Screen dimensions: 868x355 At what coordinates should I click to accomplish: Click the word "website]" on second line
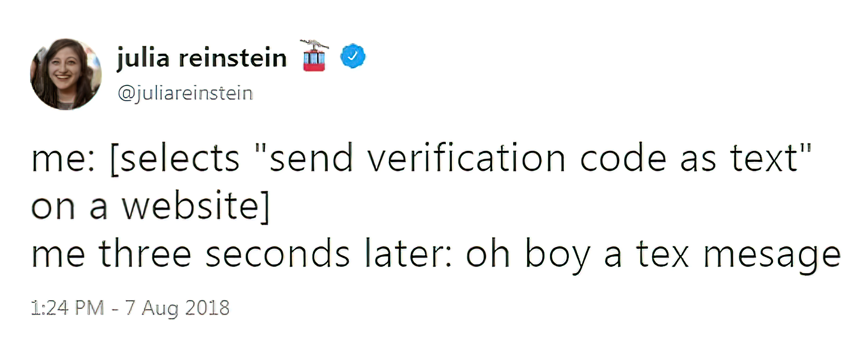[x=196, y=207]
